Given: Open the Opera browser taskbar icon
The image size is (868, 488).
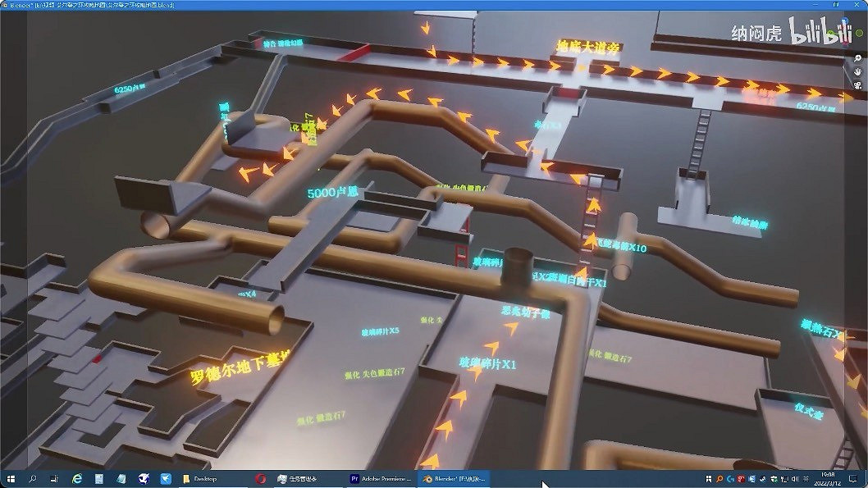Looking at the screenshot, I should [x=261, y=477].
